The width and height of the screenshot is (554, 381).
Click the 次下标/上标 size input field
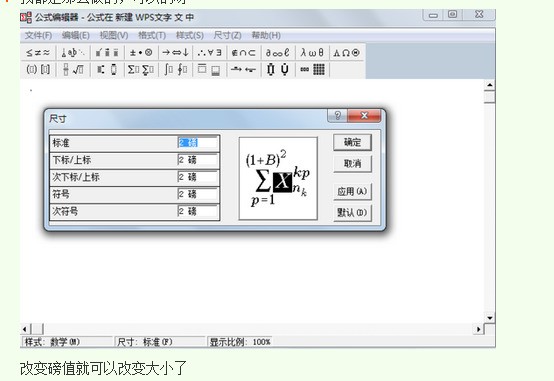coord(198,177)
